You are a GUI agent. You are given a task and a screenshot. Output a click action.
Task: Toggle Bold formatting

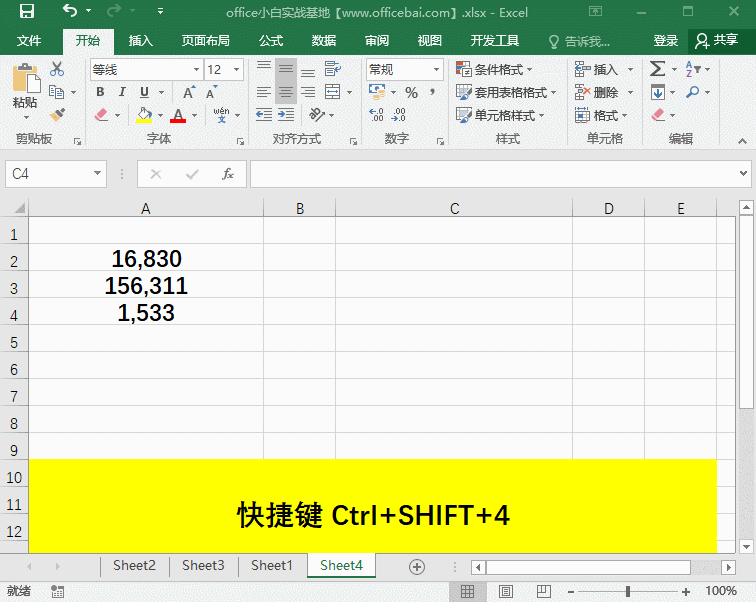(100, 92)
